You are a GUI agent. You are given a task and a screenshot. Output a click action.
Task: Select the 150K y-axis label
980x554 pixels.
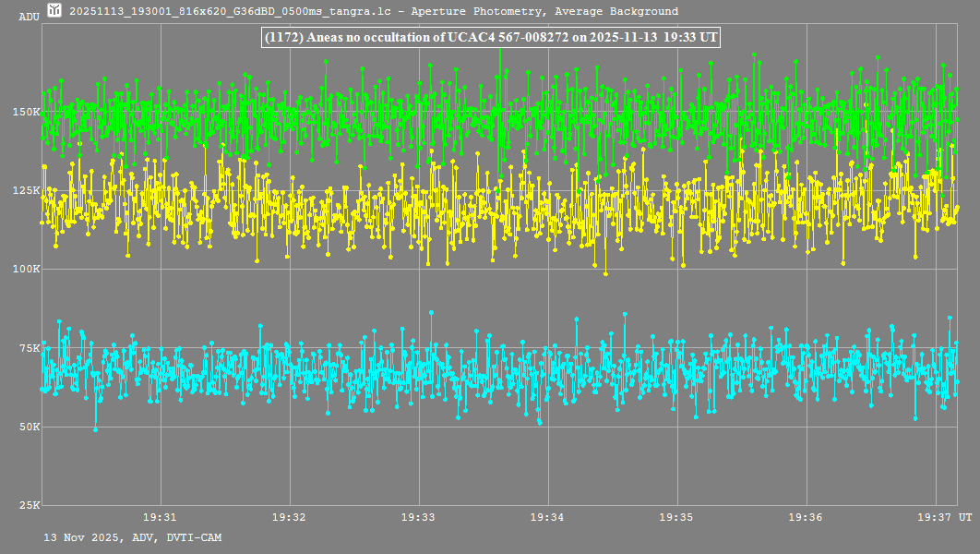pos(27,112)
